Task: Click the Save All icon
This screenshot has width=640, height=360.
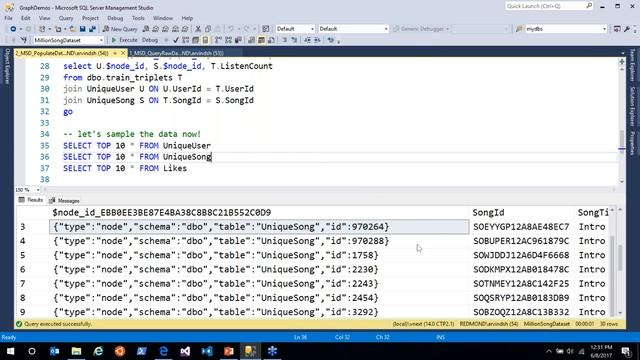Action: pos(92,29)
